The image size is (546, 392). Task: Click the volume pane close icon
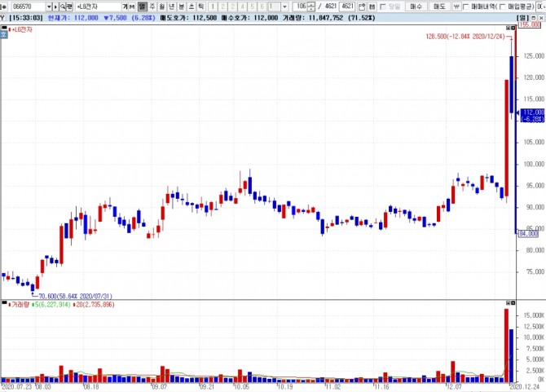[x=513, y=303]
